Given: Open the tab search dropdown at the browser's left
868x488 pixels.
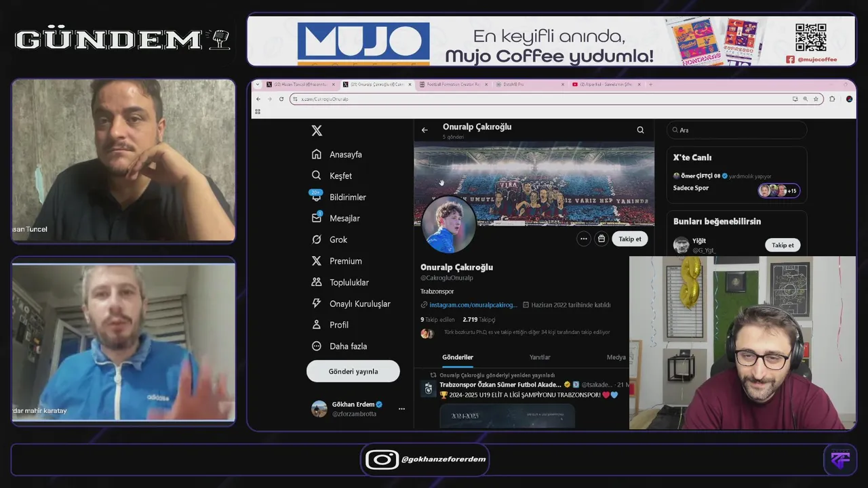Looking at the screenshot, I should tap(258, 85).
